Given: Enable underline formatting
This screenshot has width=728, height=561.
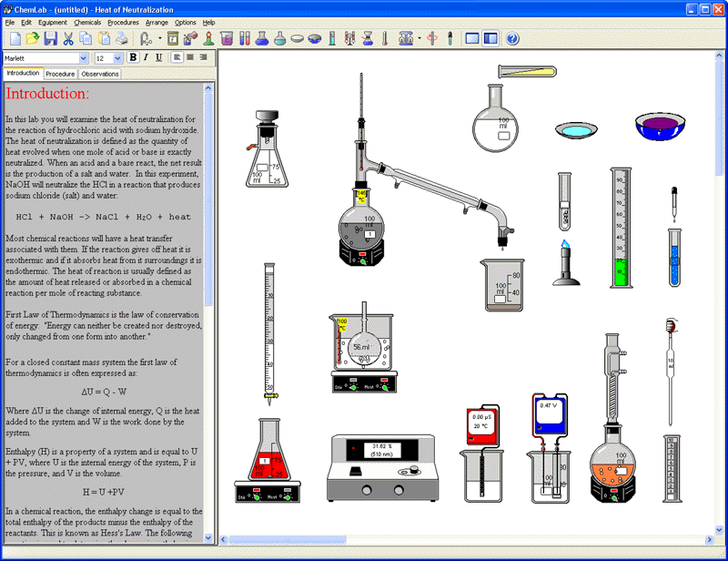Looking at the screenshot, I should (x=157, y=57).
